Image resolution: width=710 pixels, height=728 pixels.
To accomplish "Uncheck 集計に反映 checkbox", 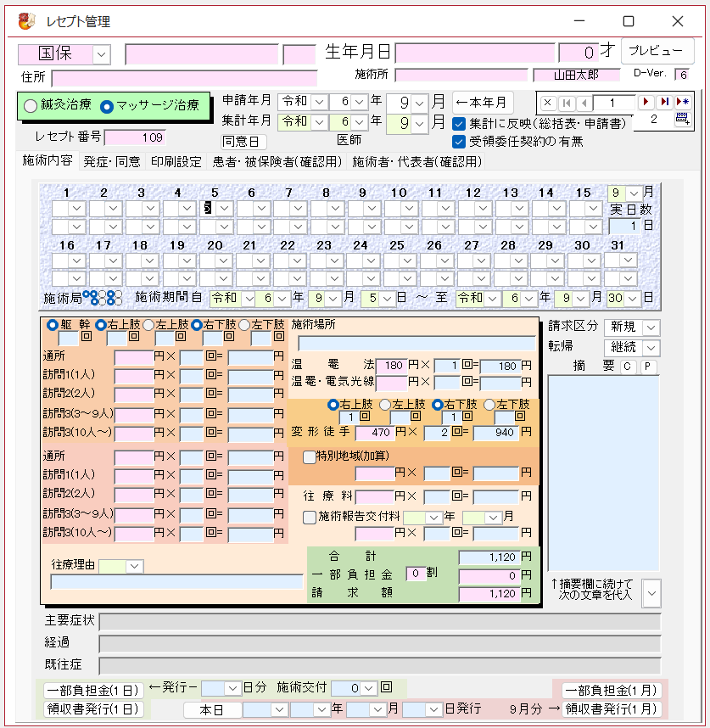I will click(x=460, y=124).
